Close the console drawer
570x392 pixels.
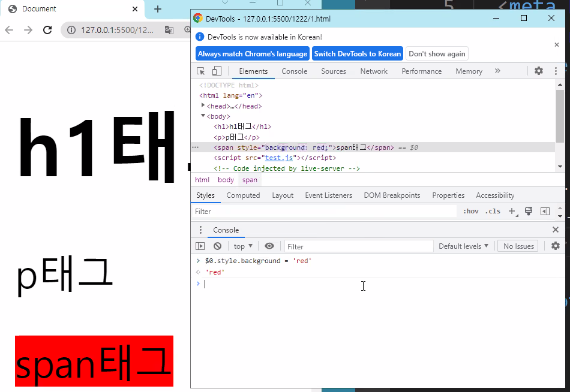coord(556,230)
